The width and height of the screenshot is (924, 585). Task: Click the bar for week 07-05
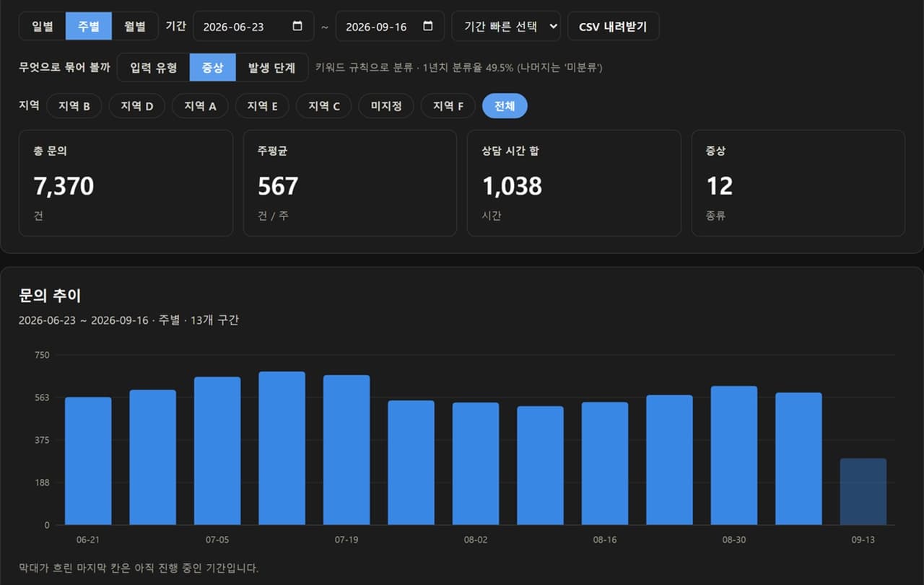pyautogui.click(x=217, y=451)
